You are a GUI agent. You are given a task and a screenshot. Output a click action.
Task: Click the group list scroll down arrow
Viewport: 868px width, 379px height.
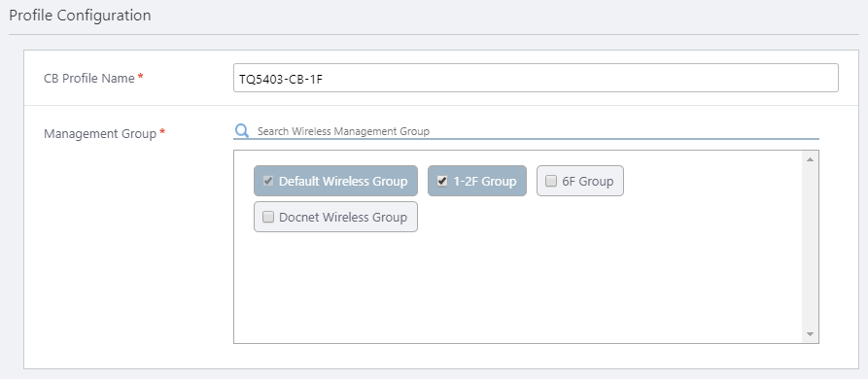(x=810, y=334)
